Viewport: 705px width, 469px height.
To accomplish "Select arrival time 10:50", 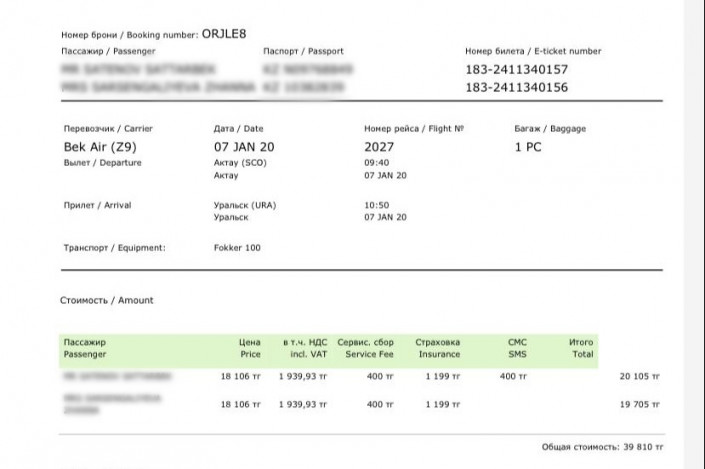I will click(376, 205).
